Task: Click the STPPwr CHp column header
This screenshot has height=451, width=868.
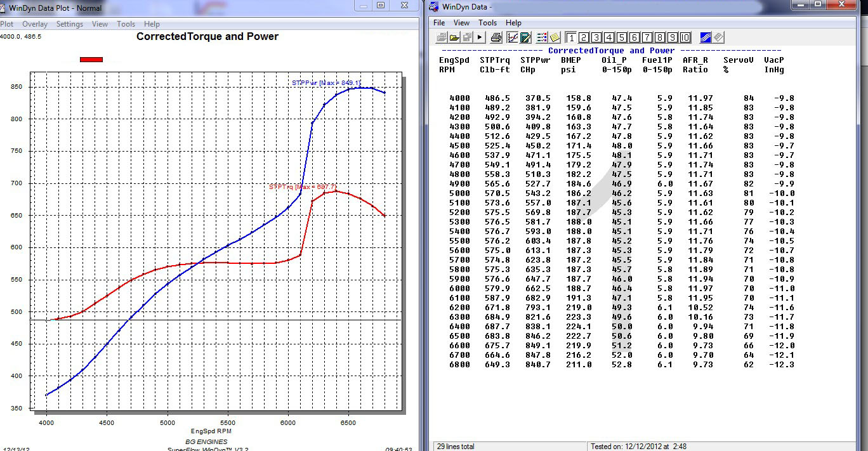Action: click(x=536, y=65)
